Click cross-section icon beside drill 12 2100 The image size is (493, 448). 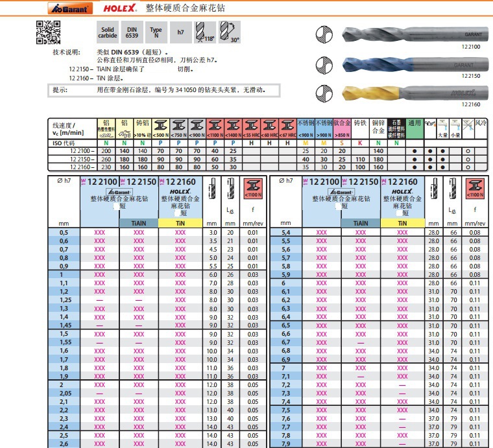[324, 34]
